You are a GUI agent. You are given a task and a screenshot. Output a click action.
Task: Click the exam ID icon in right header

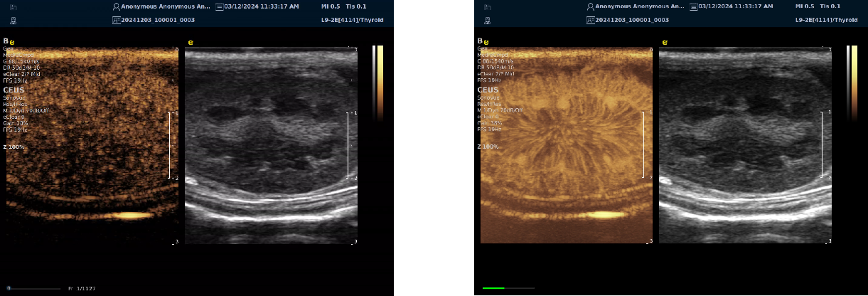point(591,20)
